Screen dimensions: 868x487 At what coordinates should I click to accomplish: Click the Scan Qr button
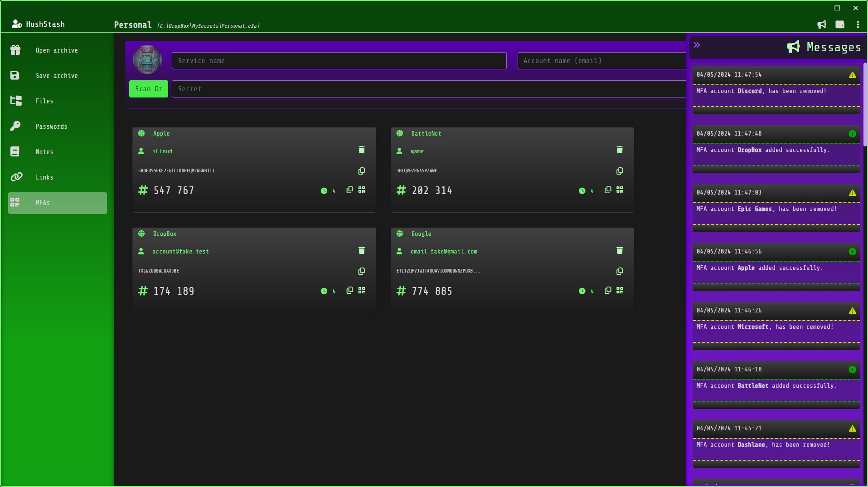[149, 89]
